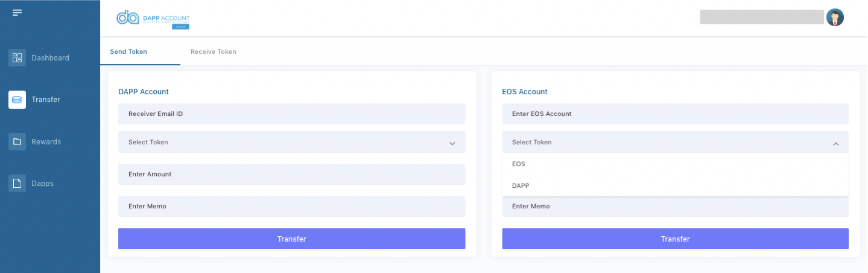
Task: Focus the Receiver Email ID field
Action: [291, 114]
